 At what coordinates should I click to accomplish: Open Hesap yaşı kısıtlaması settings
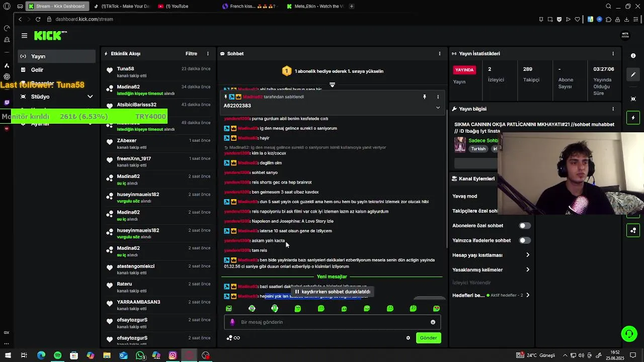coord(491,255)
